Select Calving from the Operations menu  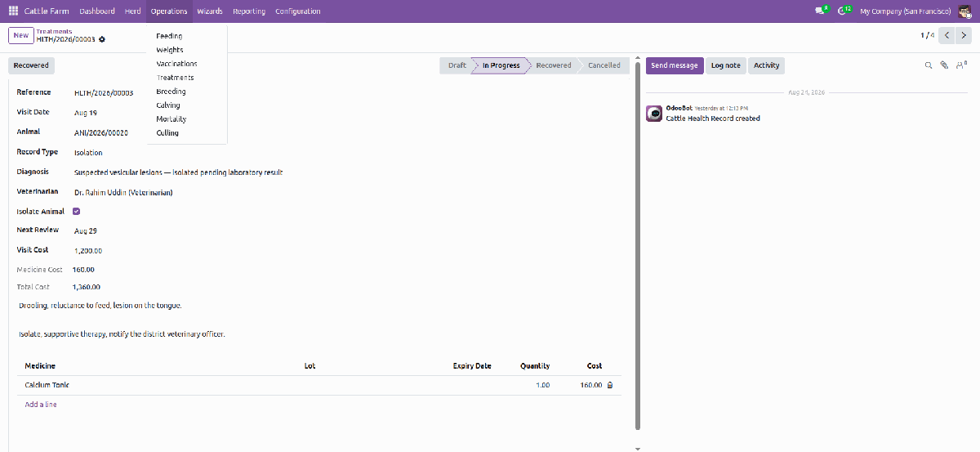(x=187, y=105)
